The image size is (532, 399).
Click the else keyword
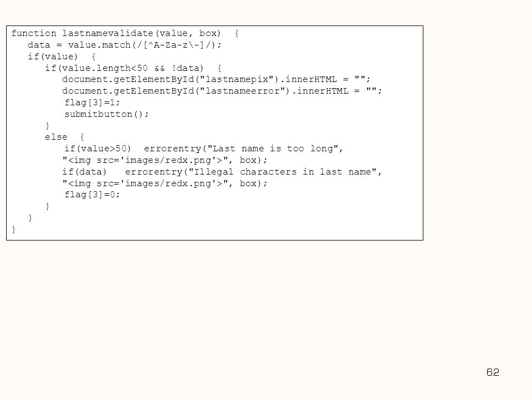click(x=56, y=137)
